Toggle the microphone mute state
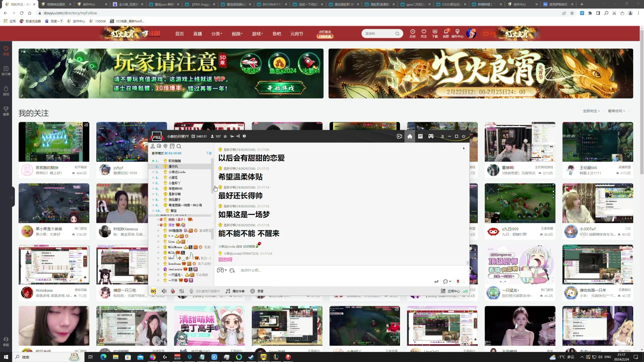Image resolution: width=644 pixels, height=362 pixels. click(173, 291)
